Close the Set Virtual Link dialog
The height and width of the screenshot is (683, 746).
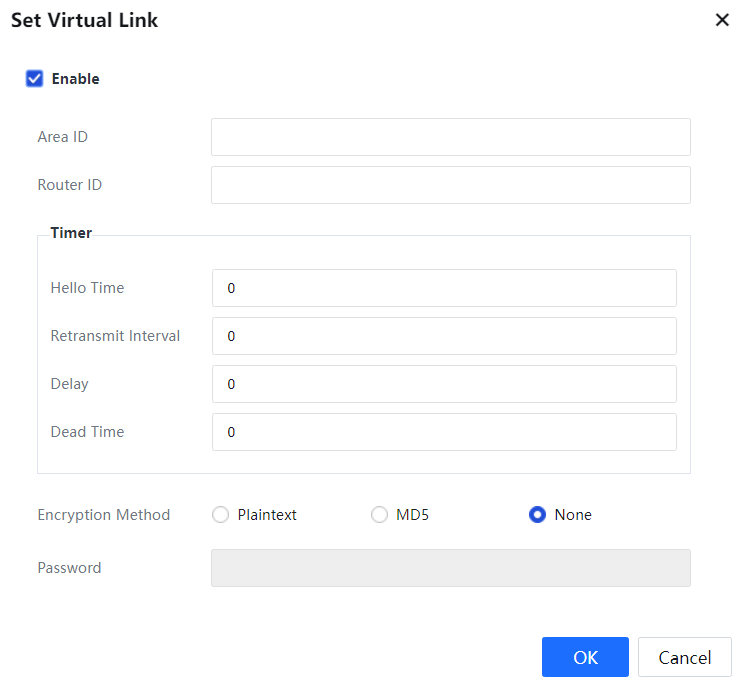tap(722, 20)
